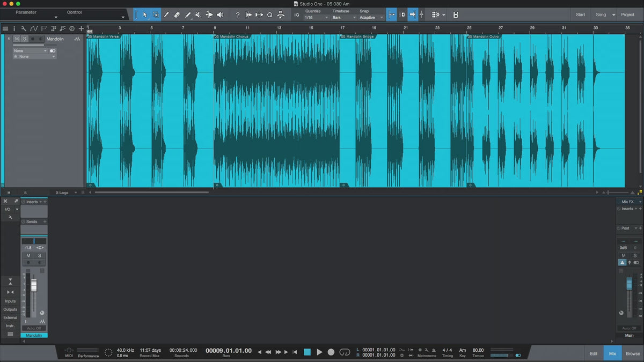This screenshot has height=362, width=644.
Task: Mute the Mandolin track
Action: coord(17,39)
